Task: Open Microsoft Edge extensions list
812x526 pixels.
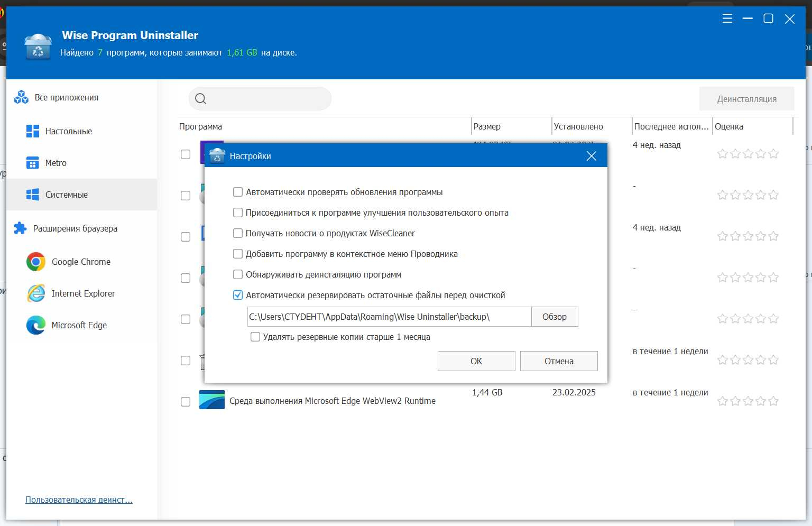Action: point(82,325)
